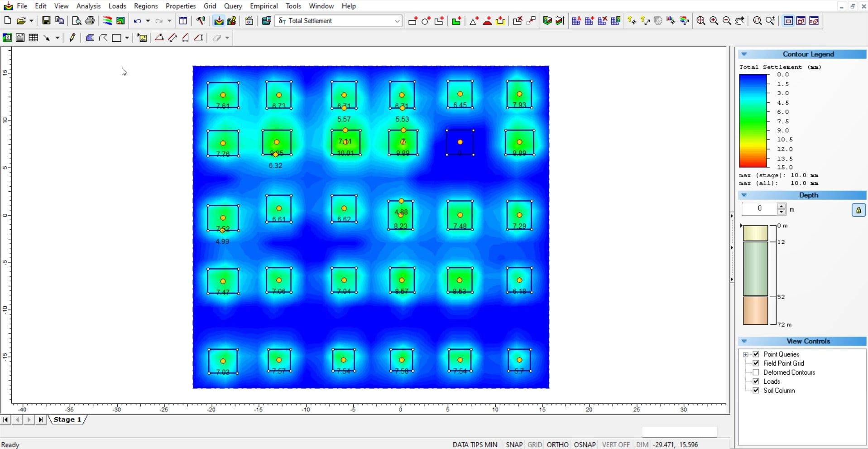
Task: Toggle ORTHO in the status bar
Action: tap(557, 444)
